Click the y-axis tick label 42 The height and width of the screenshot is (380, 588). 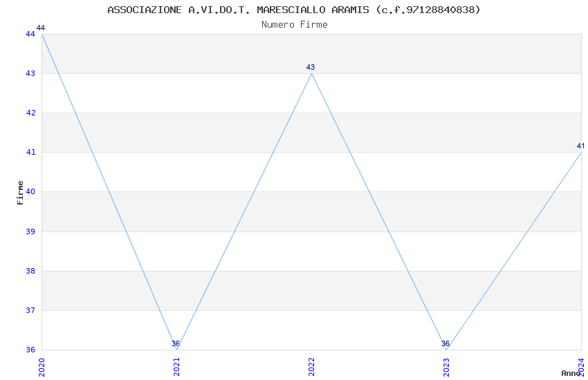pyautogui.click(x=30, y=113)
